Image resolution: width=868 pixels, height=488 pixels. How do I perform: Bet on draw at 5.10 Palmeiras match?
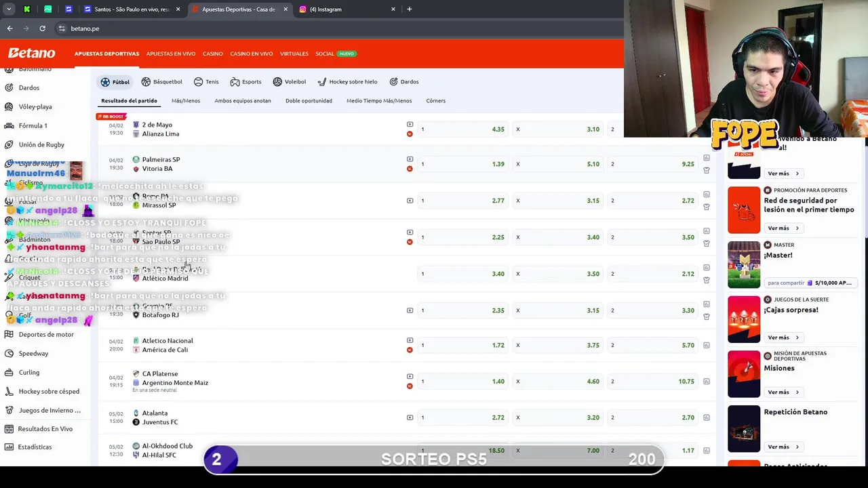(557, 164)
